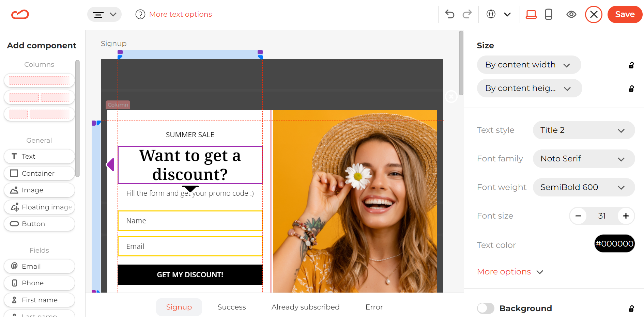This screenshot has width=644, height=317.
Task: Open the Font family dropdown
Action: click(x=583, y=159)
